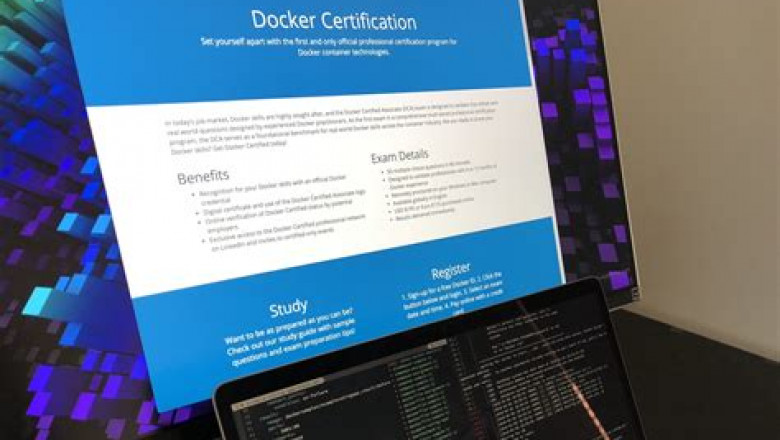Image resolution: width=780 pixels, height=440 pixels.
Task: Open the Study section heading
Action: [288, 307]
